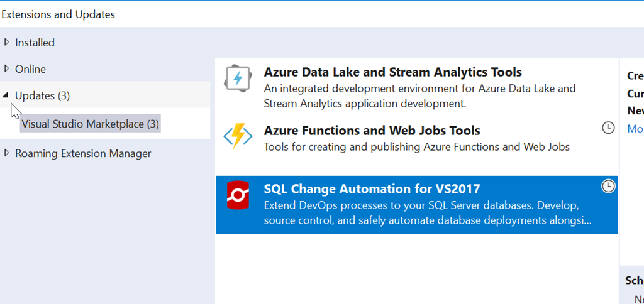Choose Roaming Extension Manager label
The height and width of the screenshot is (304, 644).
[x=83, y=153]
